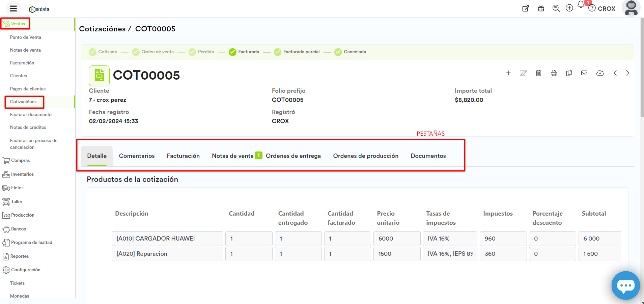Switch to the Comentarios tab

[137, 156]
